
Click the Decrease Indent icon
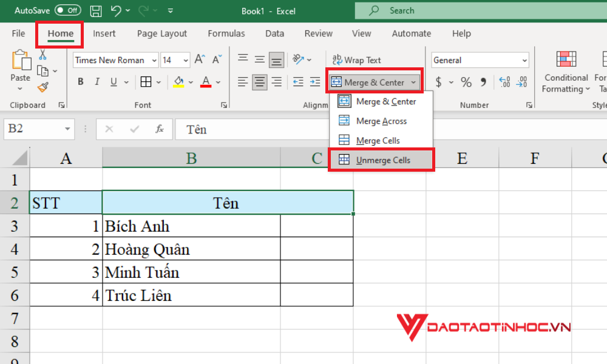[x=298, y=82]
